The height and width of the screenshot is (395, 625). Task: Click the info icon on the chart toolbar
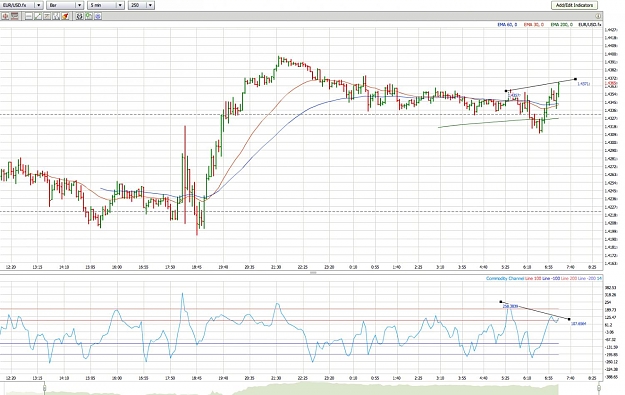598,16
